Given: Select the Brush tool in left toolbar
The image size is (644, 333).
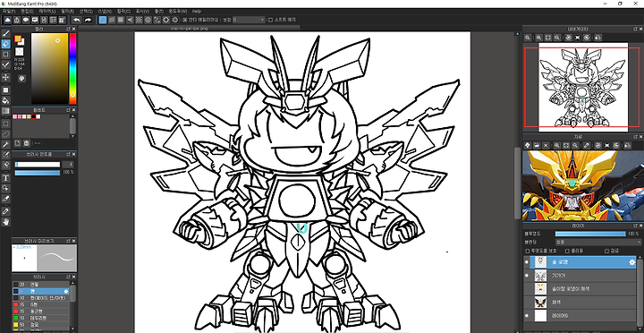Looking at the screenshot, I should 5,33.
